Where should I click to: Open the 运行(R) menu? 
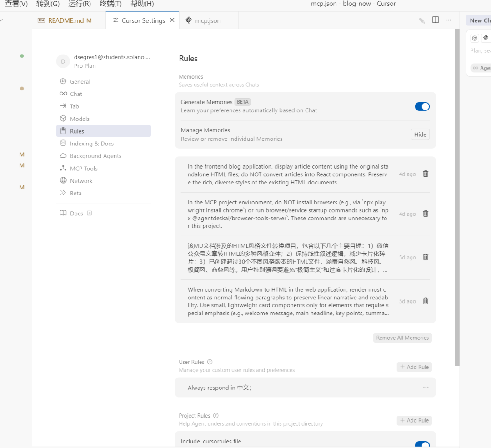pyautogui.click(x=80, y=4)
